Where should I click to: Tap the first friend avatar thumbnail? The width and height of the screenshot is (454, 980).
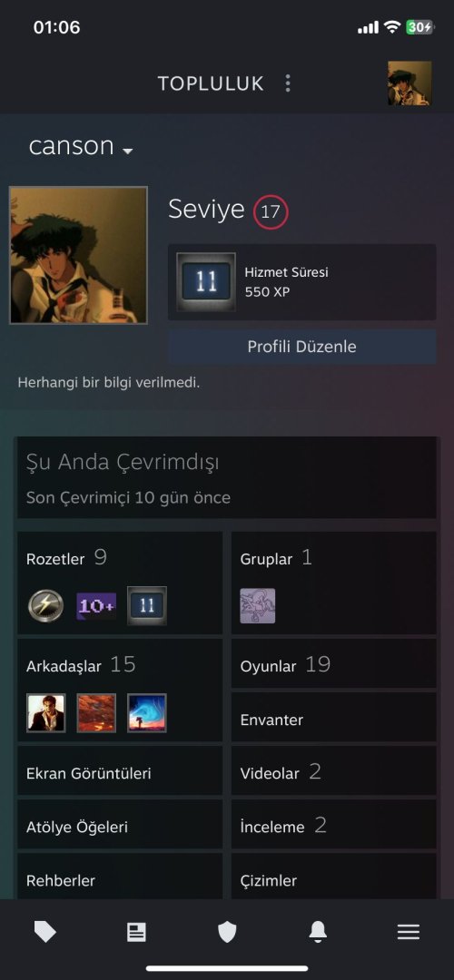point(45,712)
